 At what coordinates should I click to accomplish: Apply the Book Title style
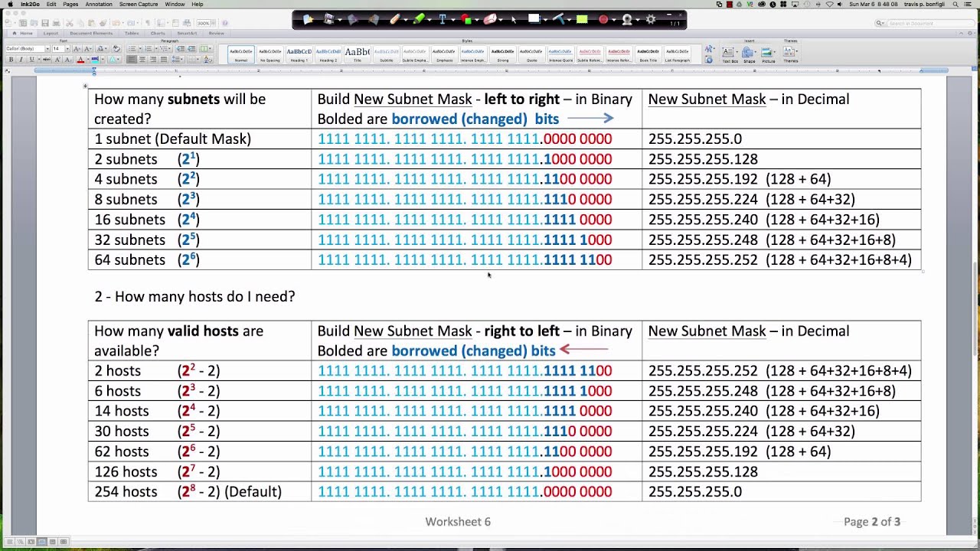point(648,54)
